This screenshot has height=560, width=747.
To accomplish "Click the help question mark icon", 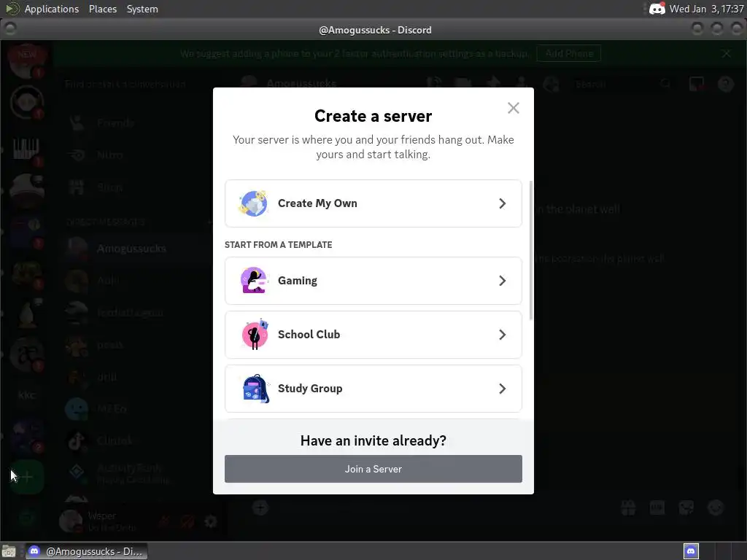I will [726, 85].
